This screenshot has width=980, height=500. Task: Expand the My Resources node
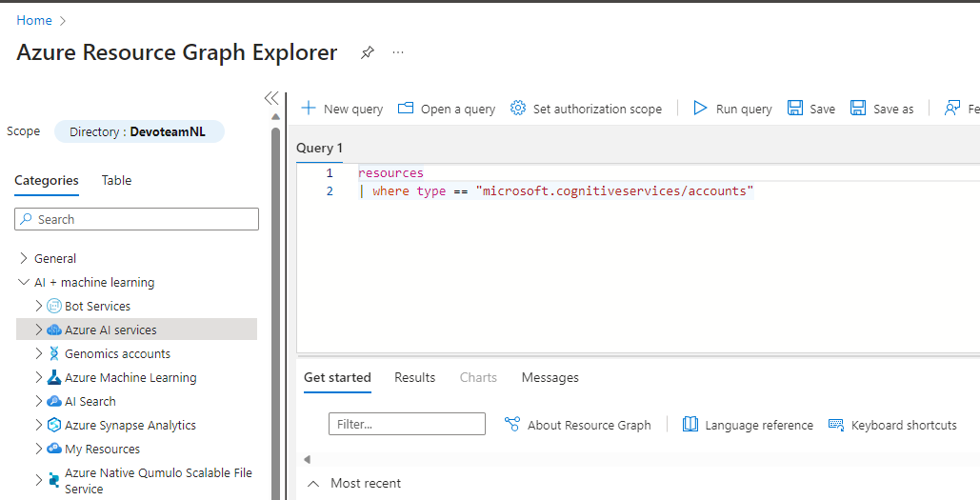pos(39,449)
